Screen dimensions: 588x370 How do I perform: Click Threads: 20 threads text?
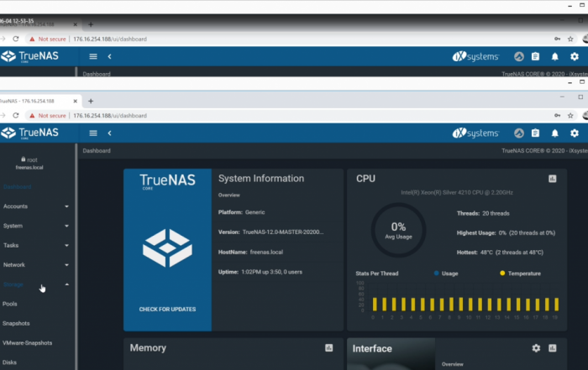[x=483, y=213]
